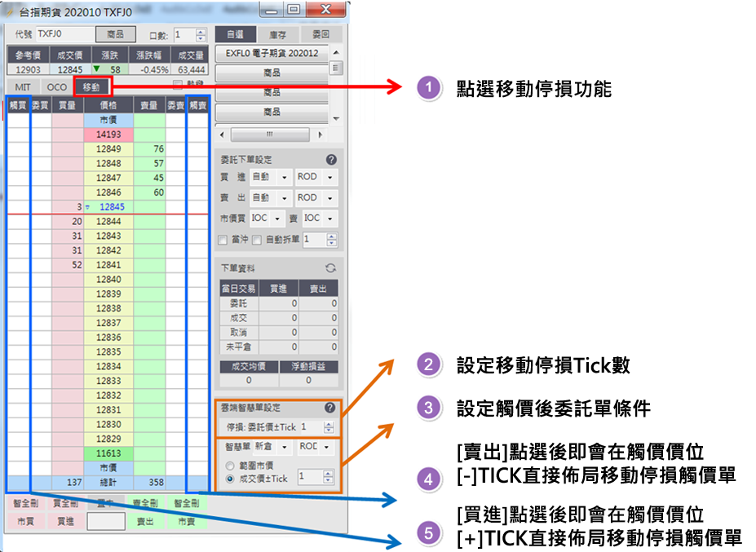Switch to the 委回 tab
The height and width of the screenshot is (552, 756).
coord(321,34)
